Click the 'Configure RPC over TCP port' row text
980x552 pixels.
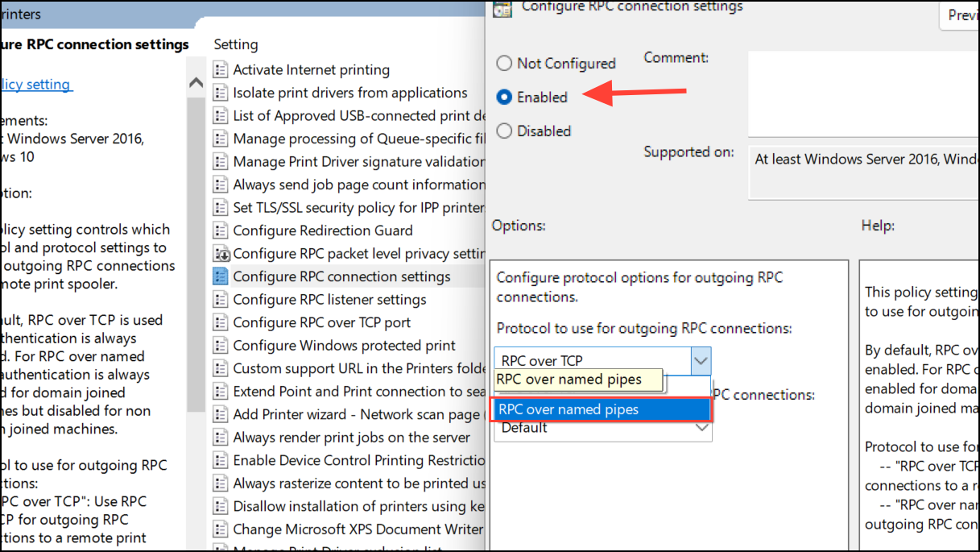point(322,322)
